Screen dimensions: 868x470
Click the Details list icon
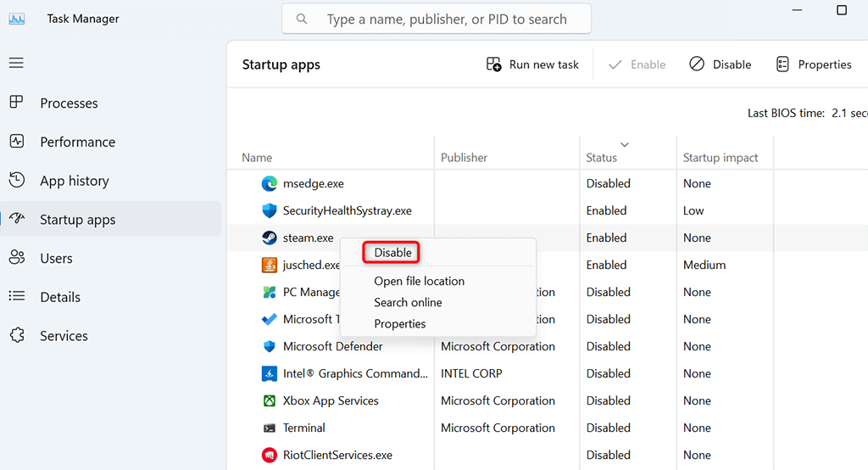[16, 296]
